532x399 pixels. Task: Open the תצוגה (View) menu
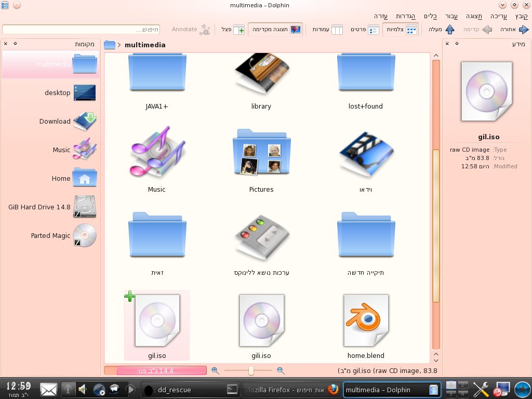point(474,16)
